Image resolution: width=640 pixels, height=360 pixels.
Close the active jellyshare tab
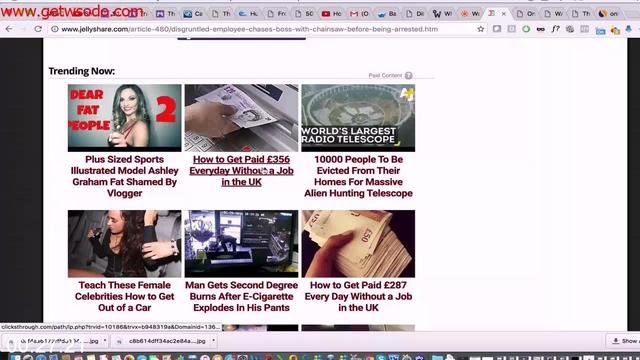pyautogui.click(x=504, y=13)
